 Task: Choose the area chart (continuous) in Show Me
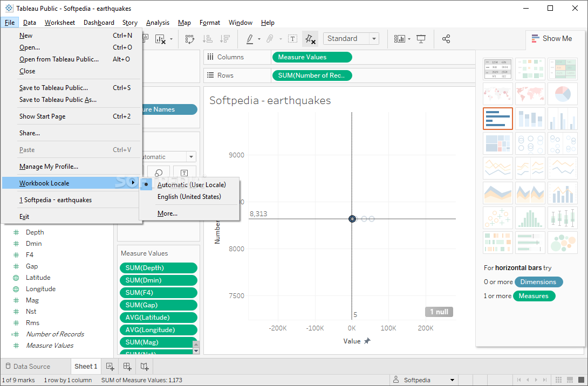click(x=497, y=193)
